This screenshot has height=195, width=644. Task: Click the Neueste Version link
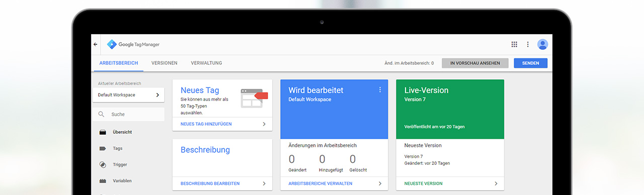424,183
